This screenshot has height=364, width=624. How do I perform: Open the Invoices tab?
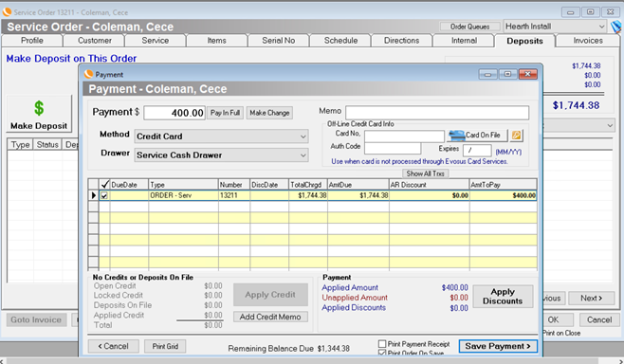tap(588, 41)
